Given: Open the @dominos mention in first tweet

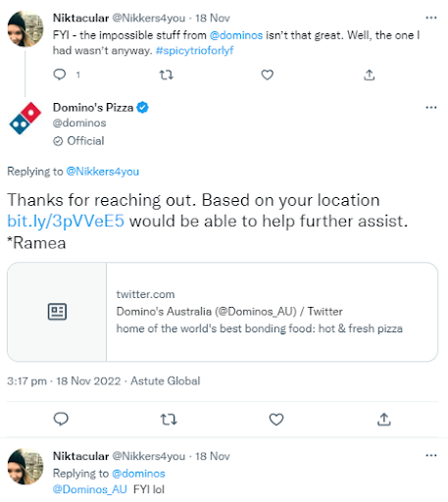Looking at the screenshot, I should tap(236, 35).
